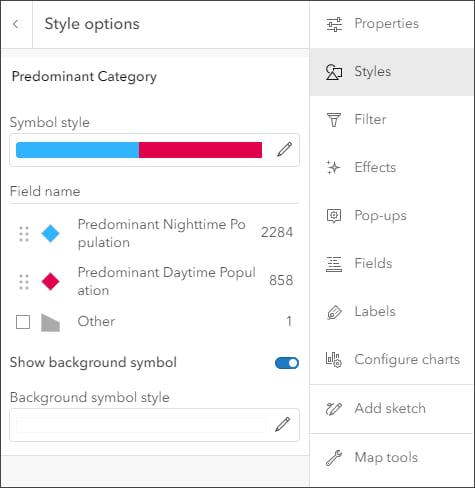Screen dimensions: 475x488
Task: Click the blue Nighttime Population diamond symbol
Action: point(50,233)
